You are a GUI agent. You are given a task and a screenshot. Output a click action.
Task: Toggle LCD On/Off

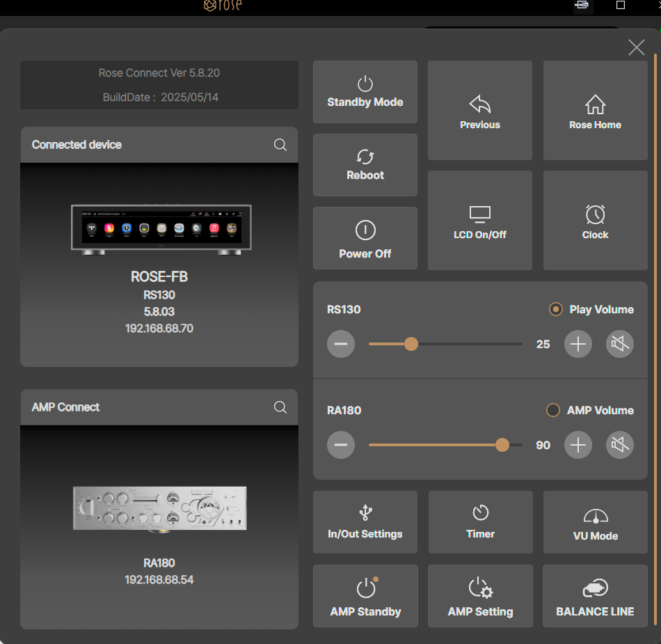coord(479,220)
